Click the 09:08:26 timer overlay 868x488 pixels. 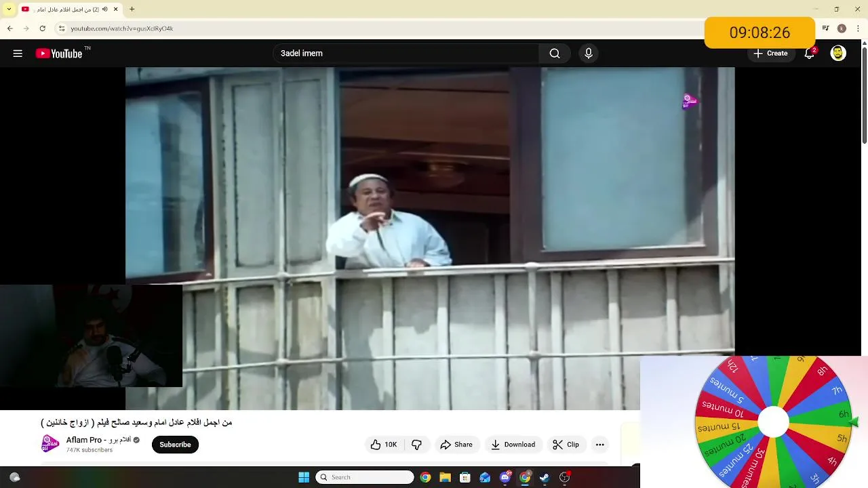coord(759,33)
